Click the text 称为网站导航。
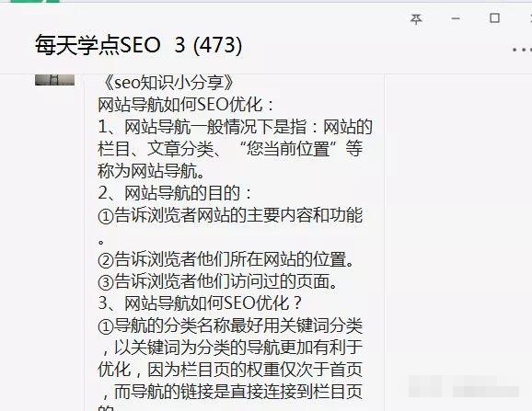Image resolution: width=532 pixels, height=411 pixels. pyautogui.click(x=151, y=171)
